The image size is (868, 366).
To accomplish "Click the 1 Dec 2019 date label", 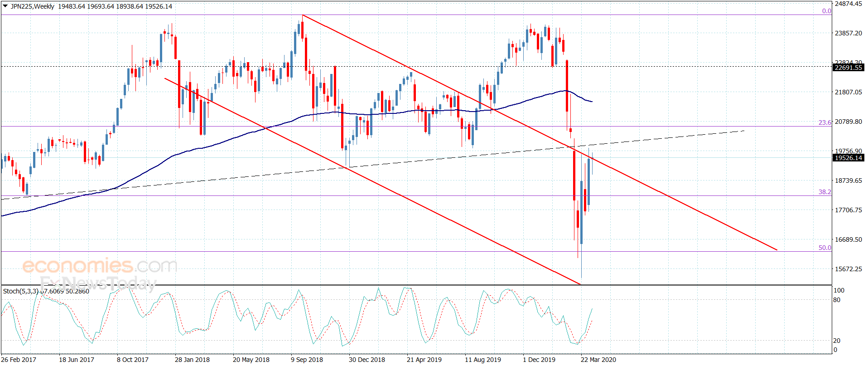I will [539, 360].
